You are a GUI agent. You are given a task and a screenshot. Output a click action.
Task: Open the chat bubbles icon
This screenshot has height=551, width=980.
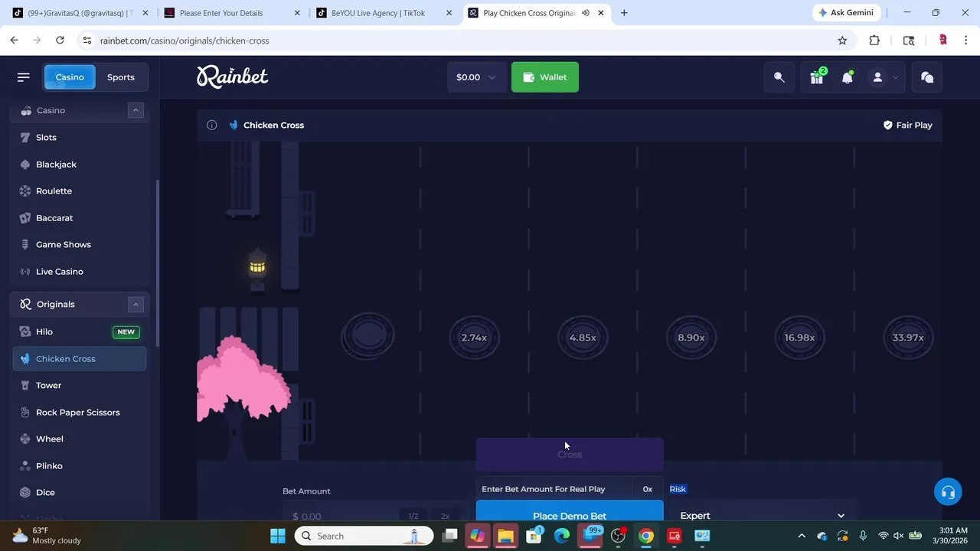pos(927,77)
